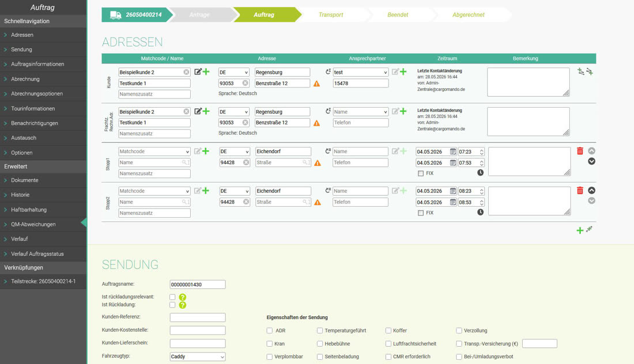The width and height of the screenshot is (634, 364).
Task: Select the Anfrage status step
Action: (199, 15)
